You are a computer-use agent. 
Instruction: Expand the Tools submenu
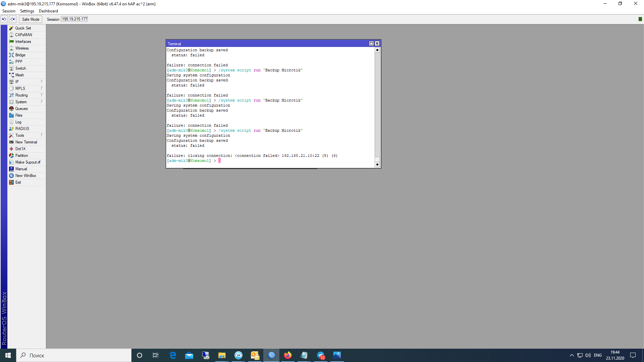tap(26, 135)
